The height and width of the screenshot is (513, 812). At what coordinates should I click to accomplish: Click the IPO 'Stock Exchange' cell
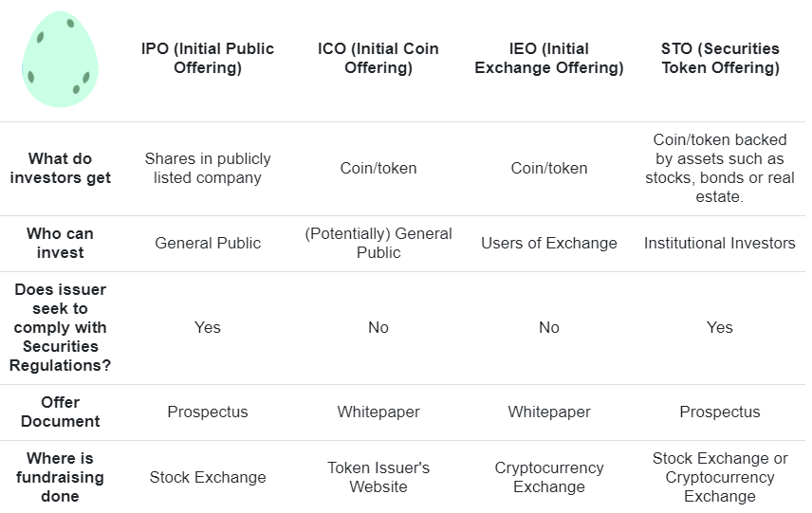tap(207, 477)
